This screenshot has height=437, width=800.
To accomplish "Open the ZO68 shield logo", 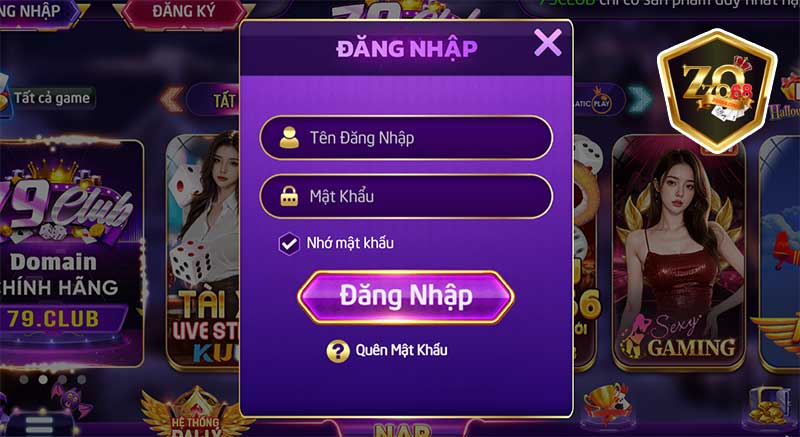I will tap(717, 91).
